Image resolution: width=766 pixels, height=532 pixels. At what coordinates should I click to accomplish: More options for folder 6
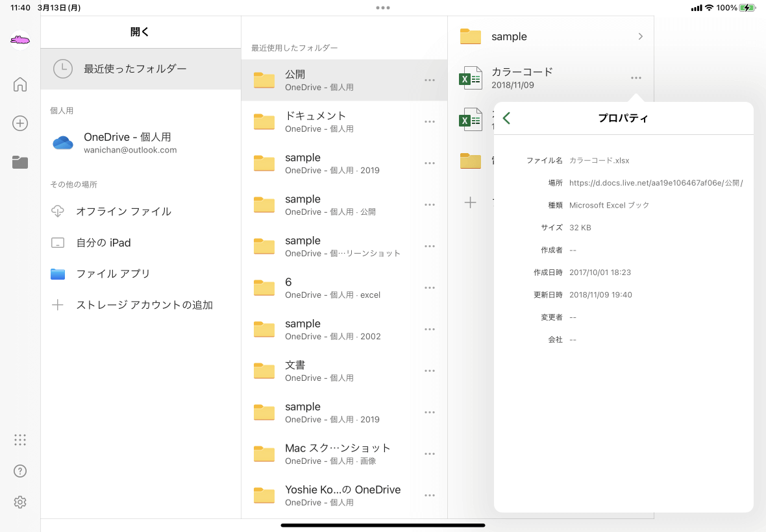pyautogui.click(x=429, y=287)
